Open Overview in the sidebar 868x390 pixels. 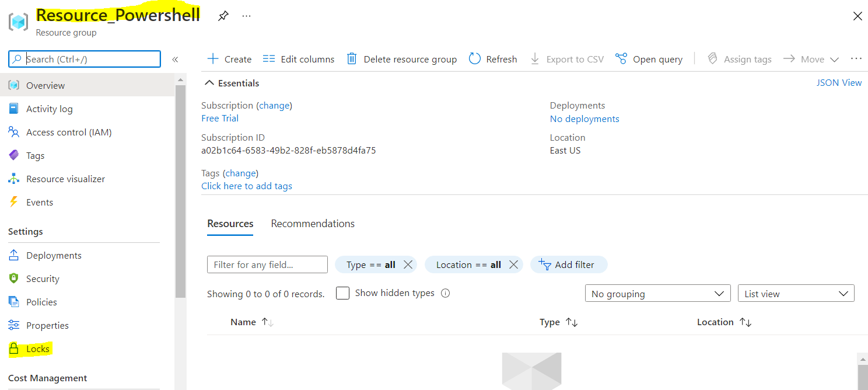pyautogui.click(x=87, y=85)
